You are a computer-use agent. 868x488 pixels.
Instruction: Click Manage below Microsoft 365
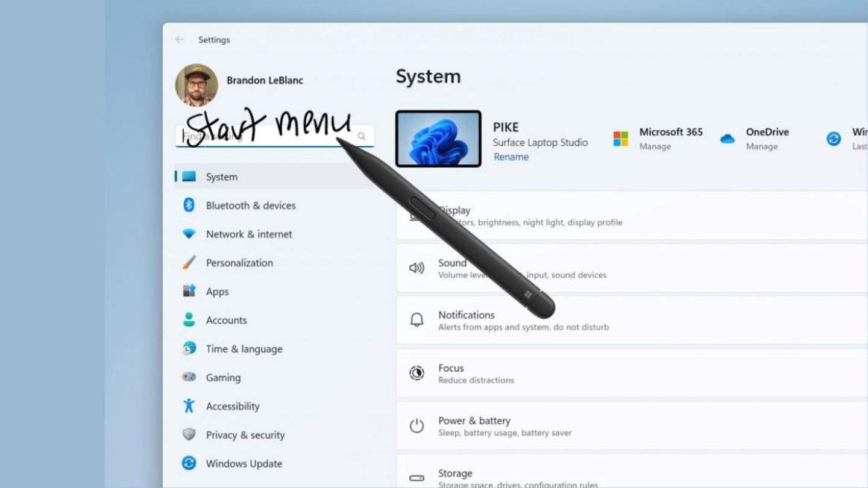tap(655, 146)
